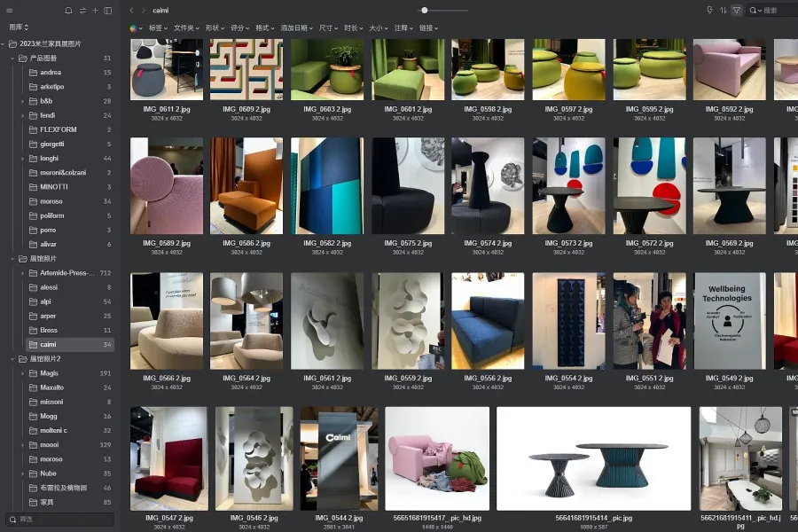Select the IMG_0611 2.jpg thumbnail
798x532 pixels.
click(x=167, y=69)
